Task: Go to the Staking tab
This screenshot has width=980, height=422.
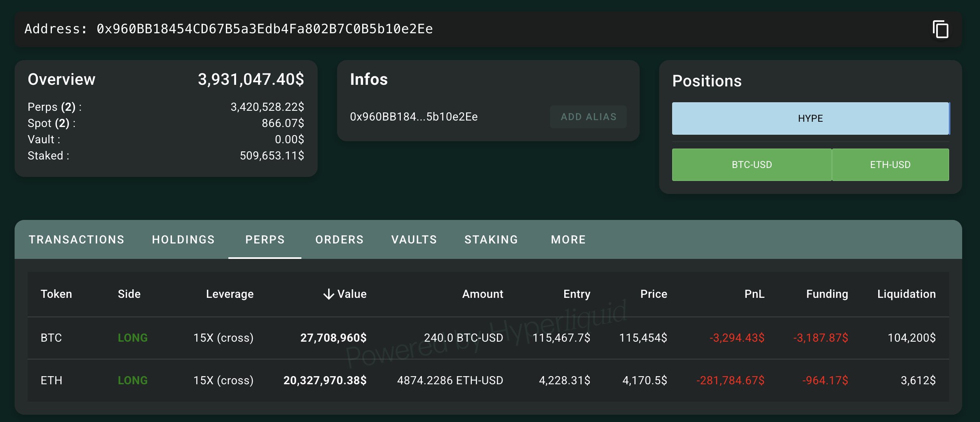Action: coord(491,240)
